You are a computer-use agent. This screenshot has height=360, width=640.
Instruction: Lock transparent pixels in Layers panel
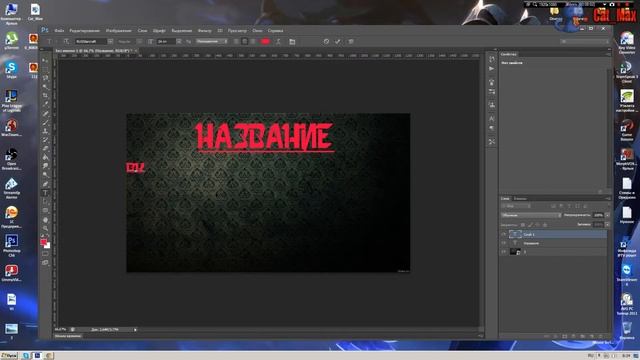pos(523,224)
